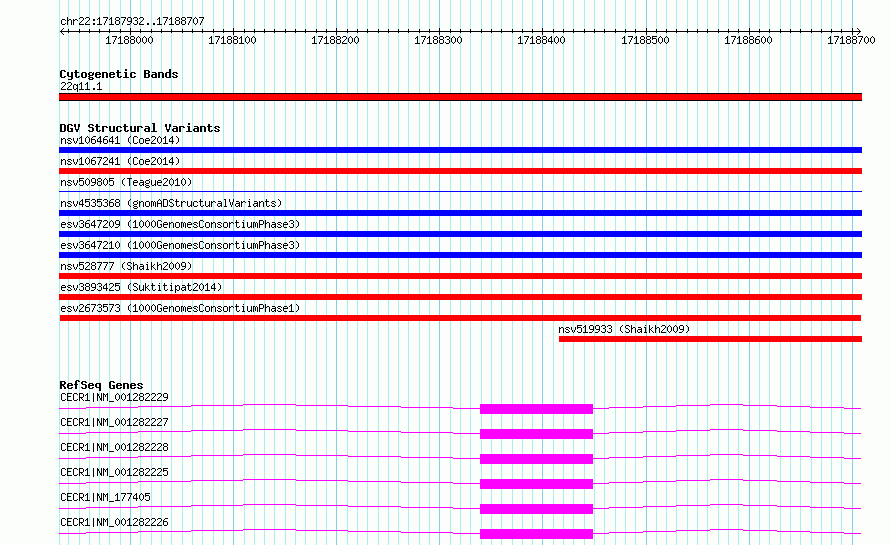Click the 17188000 ruler coordinate
Viewport: 890px width, 545px height.
click(x=129, y=40)
